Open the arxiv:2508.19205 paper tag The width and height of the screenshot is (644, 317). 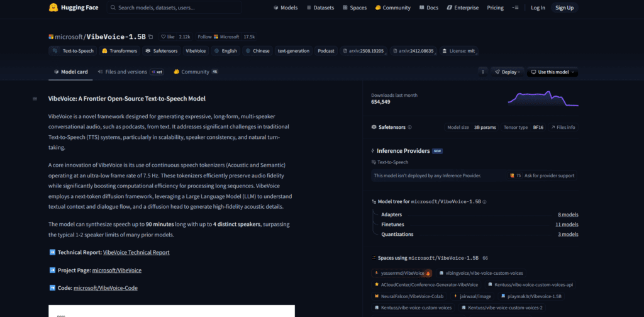pos(364,51)
